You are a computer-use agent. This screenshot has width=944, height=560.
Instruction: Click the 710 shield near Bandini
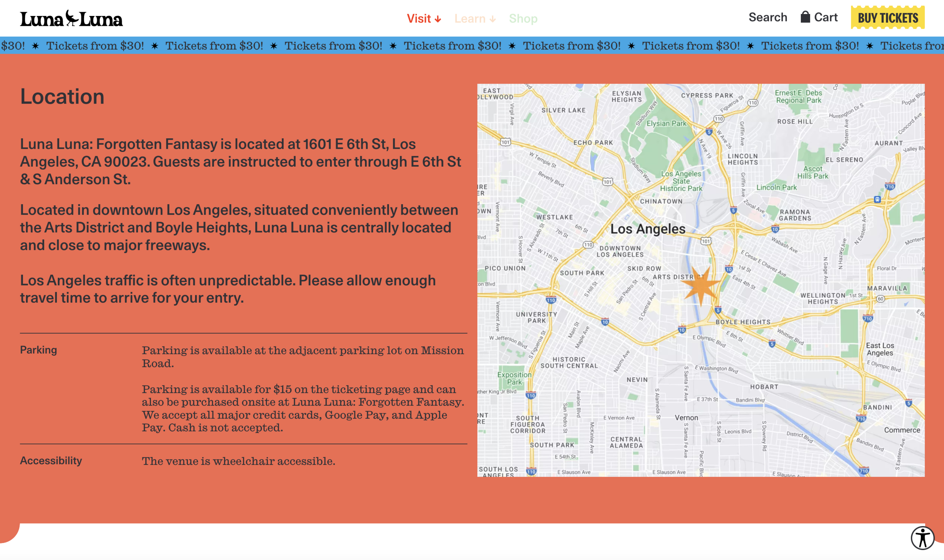coord(861,419)
